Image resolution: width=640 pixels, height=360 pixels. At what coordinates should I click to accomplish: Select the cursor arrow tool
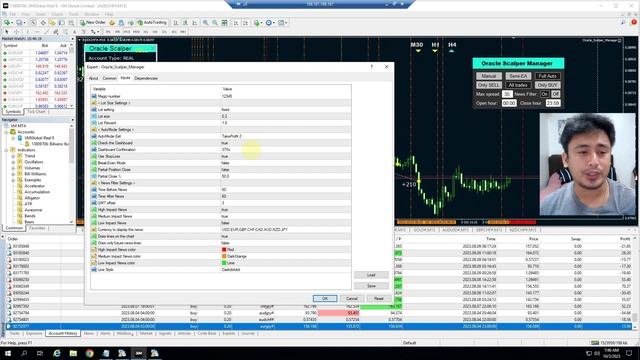(7, 31)
